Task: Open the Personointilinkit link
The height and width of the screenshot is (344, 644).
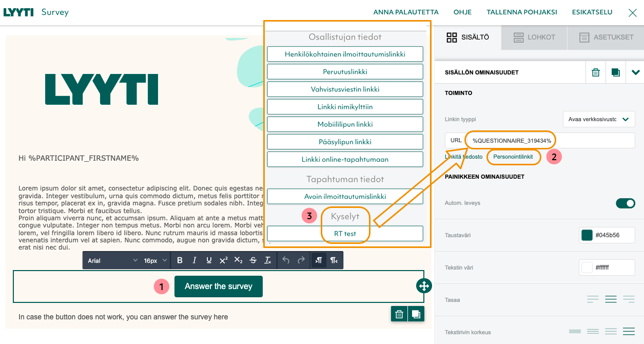Action: point(513,157)
